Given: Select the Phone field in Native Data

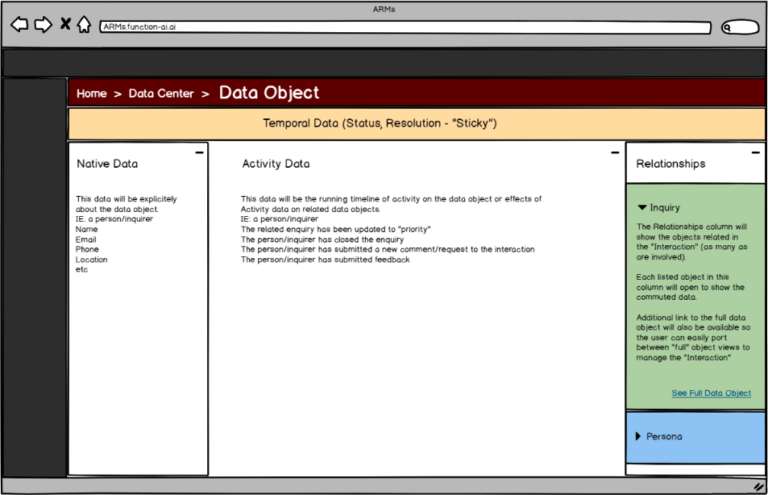Looking at the screenshot, I should (x=87, y=249).
